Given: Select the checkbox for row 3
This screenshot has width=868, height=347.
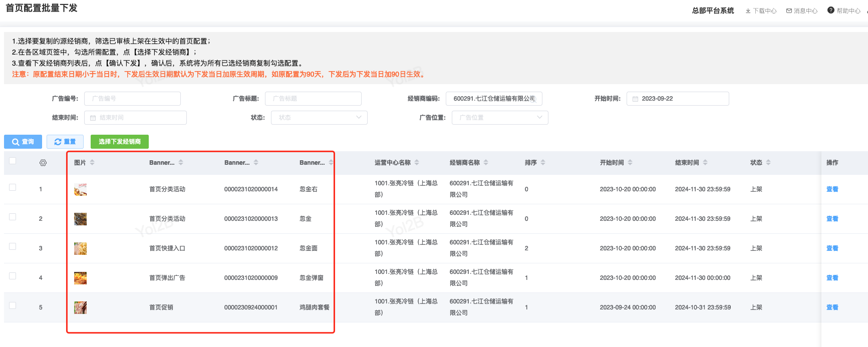Looking at the screenshot, I should click(13, 246).
